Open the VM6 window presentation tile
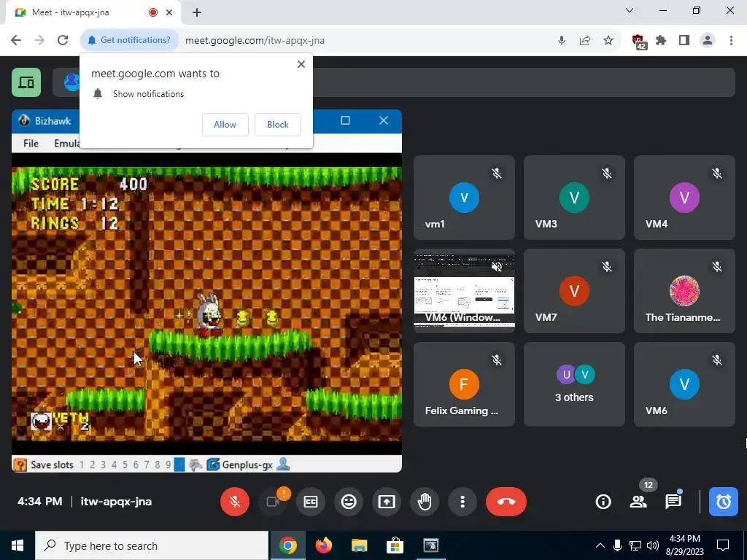The image size is (747, 560). (x=464, y=291)
